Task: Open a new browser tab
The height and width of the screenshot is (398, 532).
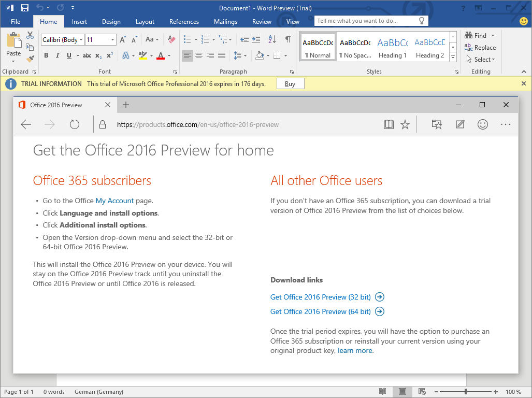Action: pos(126,105)
